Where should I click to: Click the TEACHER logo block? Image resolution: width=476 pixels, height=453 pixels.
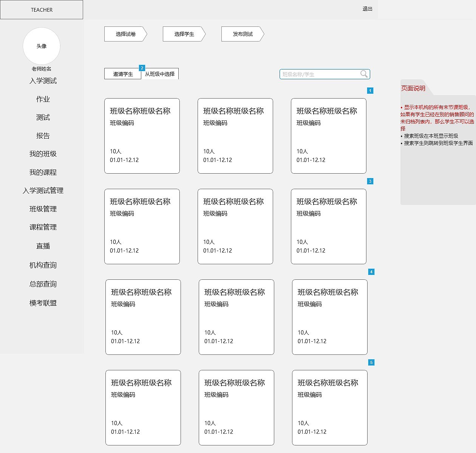(42, 9)
